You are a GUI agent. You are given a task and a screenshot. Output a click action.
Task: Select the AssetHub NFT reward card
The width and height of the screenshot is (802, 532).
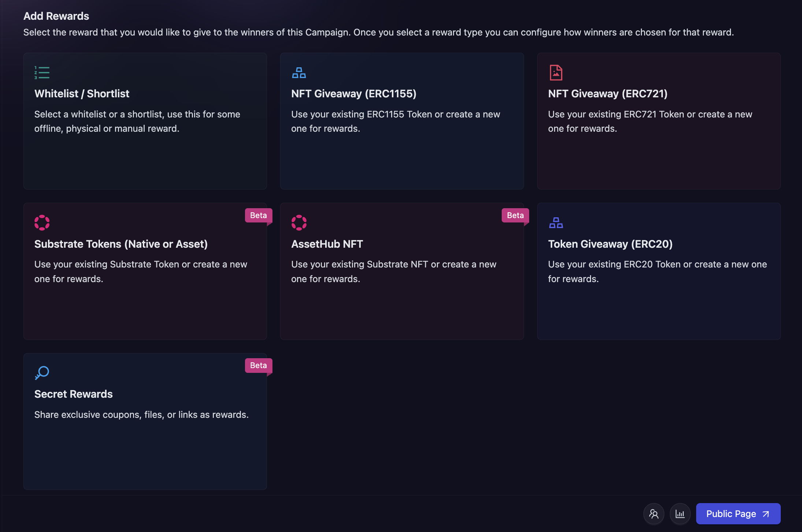coord(402,271)
